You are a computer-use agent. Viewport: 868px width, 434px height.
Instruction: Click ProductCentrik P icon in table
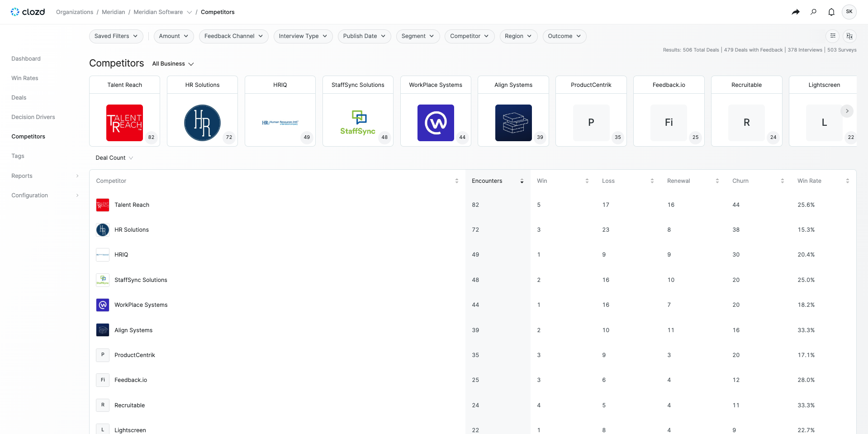point(103,355)
